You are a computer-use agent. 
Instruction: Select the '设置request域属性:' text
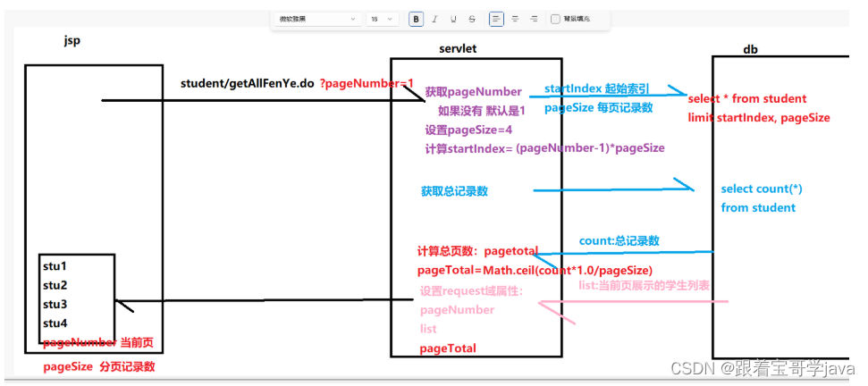coord(472,291)
